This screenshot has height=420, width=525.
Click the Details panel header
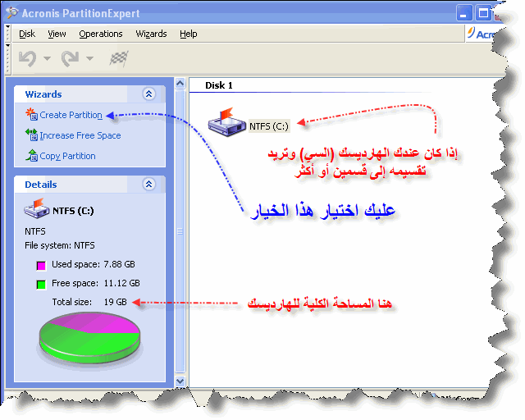pyautogui.click(x=89, y=184)
